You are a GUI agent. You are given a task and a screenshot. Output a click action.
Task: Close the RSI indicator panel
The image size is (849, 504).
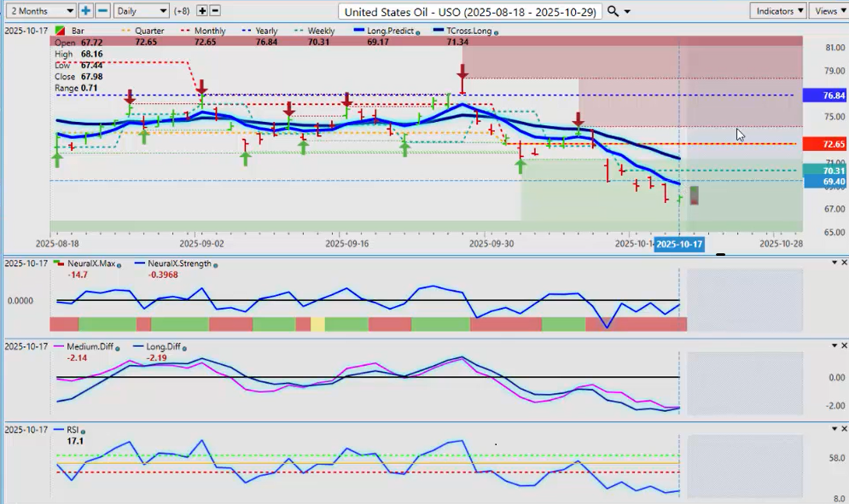tap(834, 429)
